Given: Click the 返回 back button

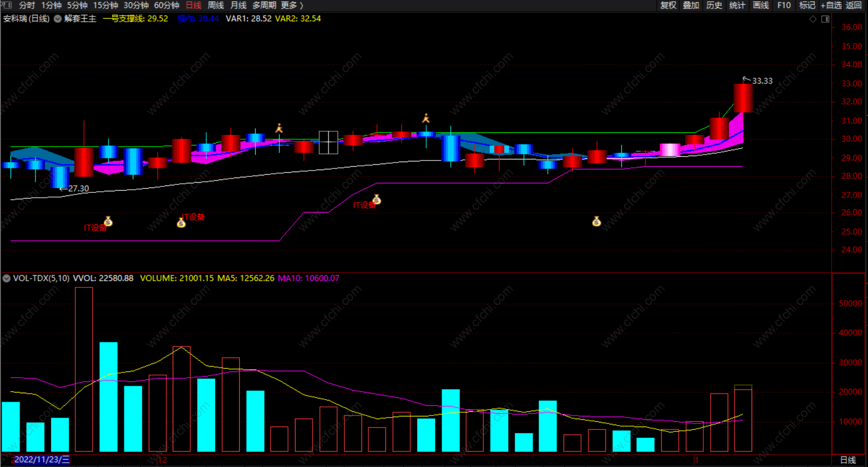Looking at the screenshot, I should [854, 5].
